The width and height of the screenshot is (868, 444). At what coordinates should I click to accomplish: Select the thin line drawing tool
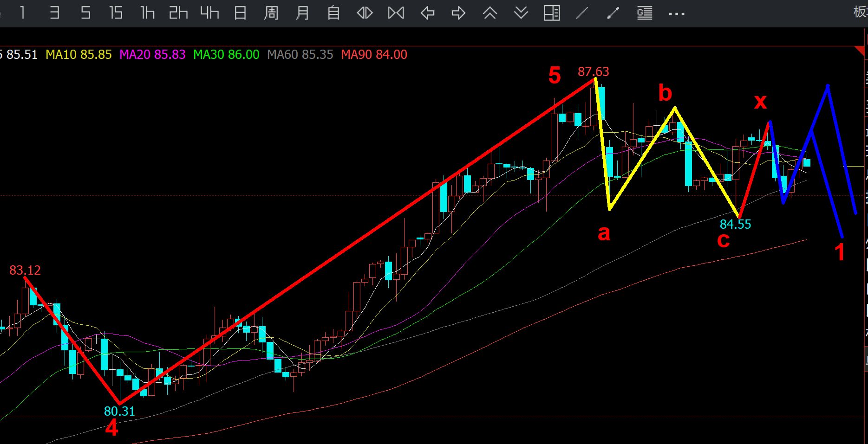click(x=582, y=13)
